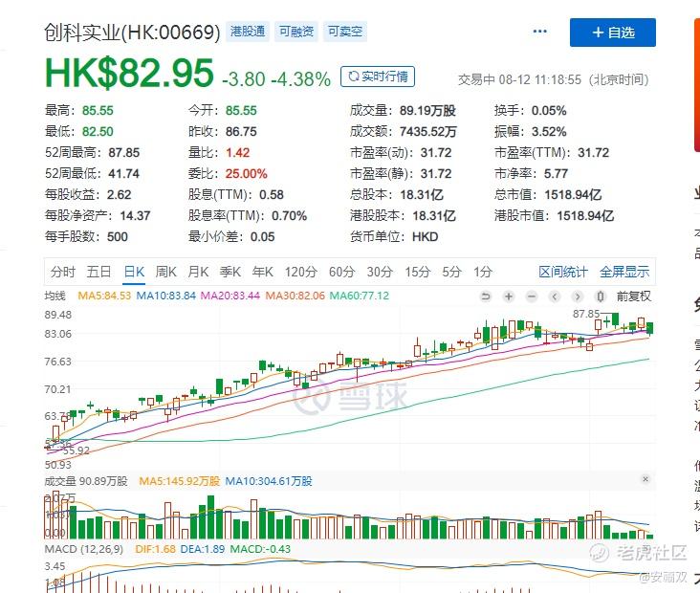Switch to the 60分 interval tab
The width and height of the screenshot is (700, 593).
[341, 272]
